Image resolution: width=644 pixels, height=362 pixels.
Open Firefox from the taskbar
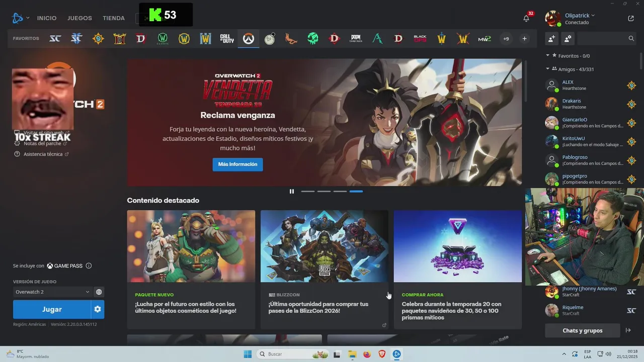click(367, 354)
